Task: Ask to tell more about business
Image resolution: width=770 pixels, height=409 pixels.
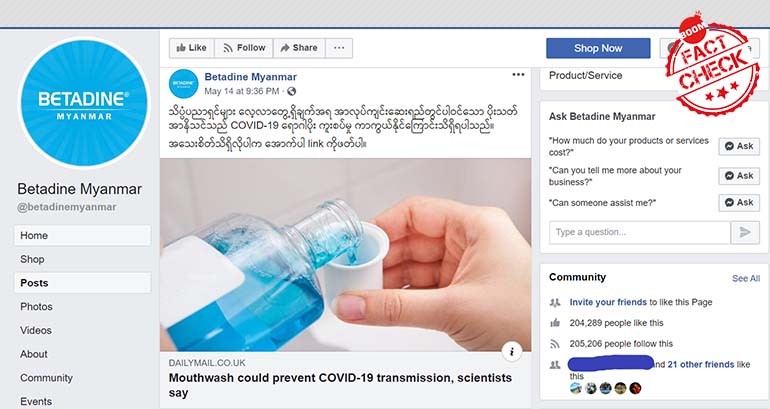Action: pos(739,176)
